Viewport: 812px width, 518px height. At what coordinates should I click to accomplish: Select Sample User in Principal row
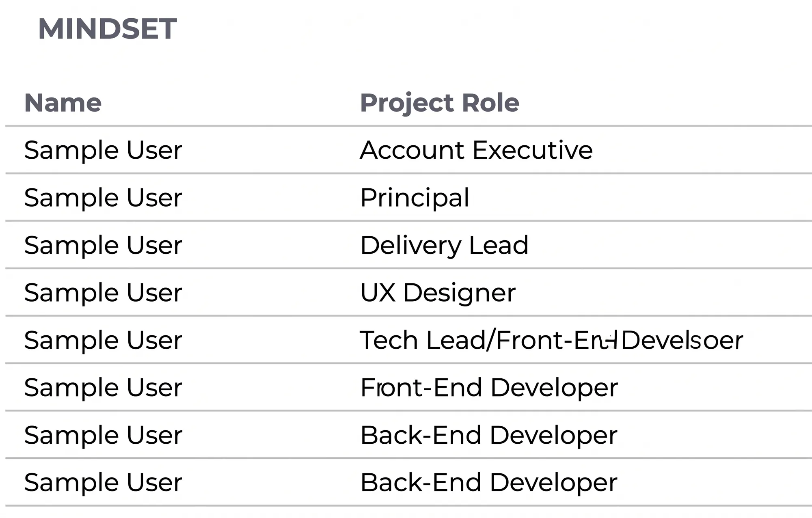pyautogui.click(x=103, y=198)
